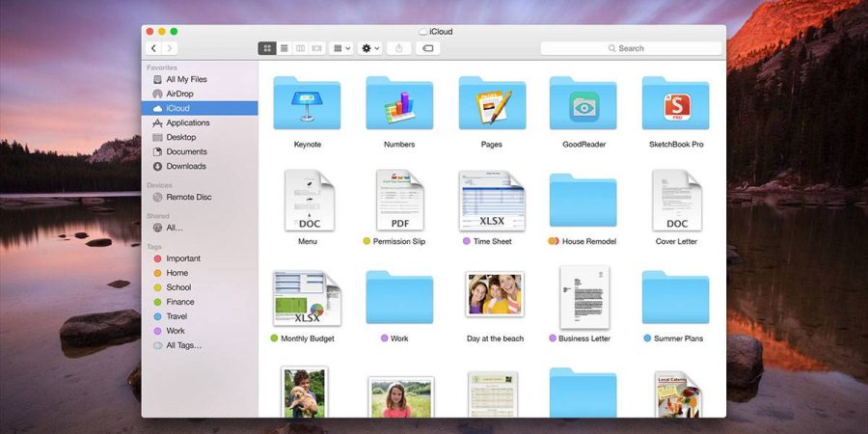Filter by the blue Travel tag
The image size is (868, 434).
pos(200,315)
